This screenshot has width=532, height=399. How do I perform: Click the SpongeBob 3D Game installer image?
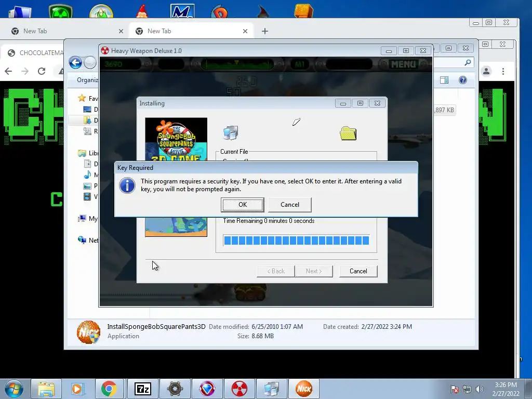(x=176, y=139)
